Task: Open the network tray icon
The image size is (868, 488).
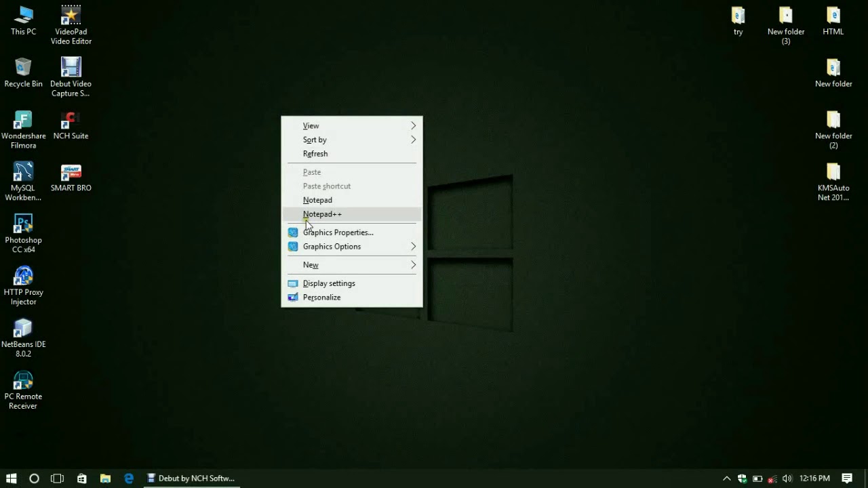Action: pos(772,479)
